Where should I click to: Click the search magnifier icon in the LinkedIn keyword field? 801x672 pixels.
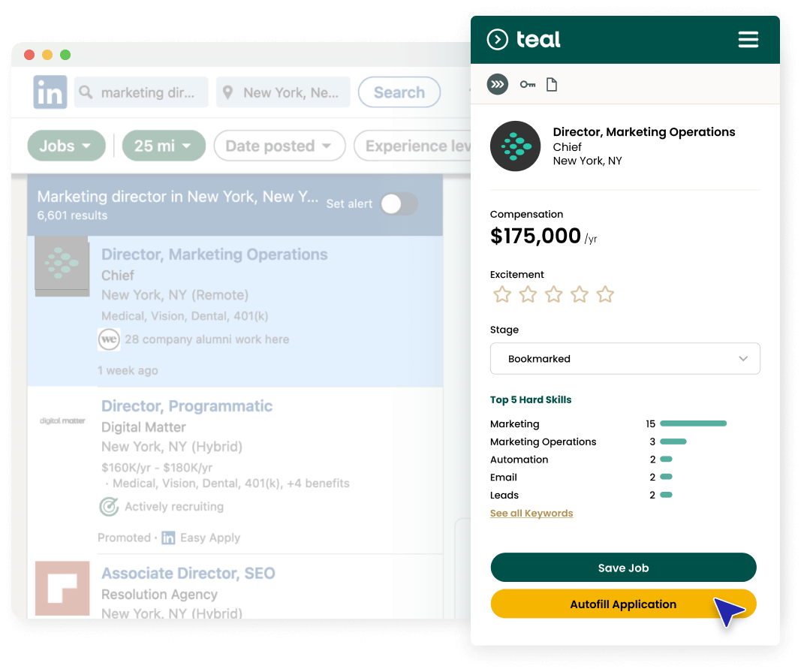[x=86, y=92]
